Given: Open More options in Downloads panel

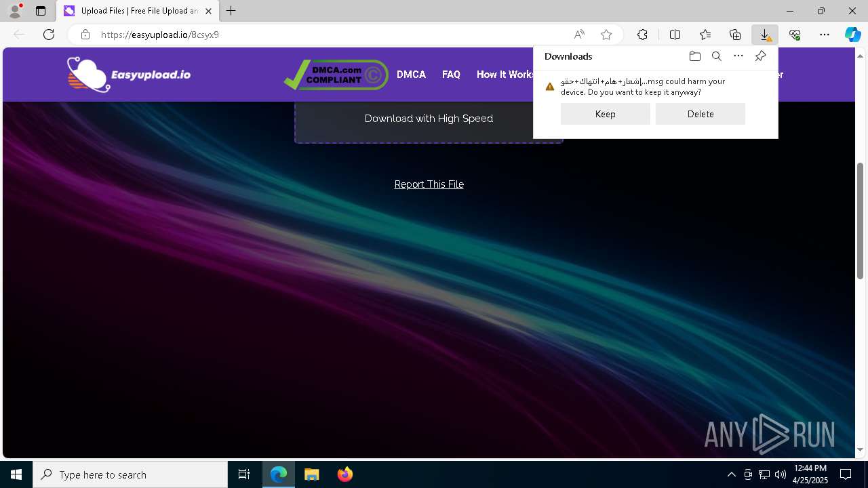Looking at the screenshot, I should coord(738,56).
